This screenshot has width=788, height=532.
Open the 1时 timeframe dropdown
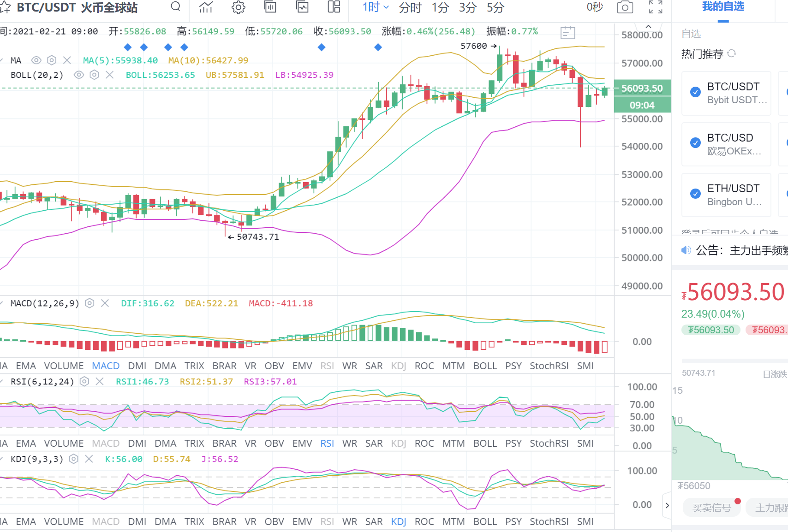tap(375, 7)
